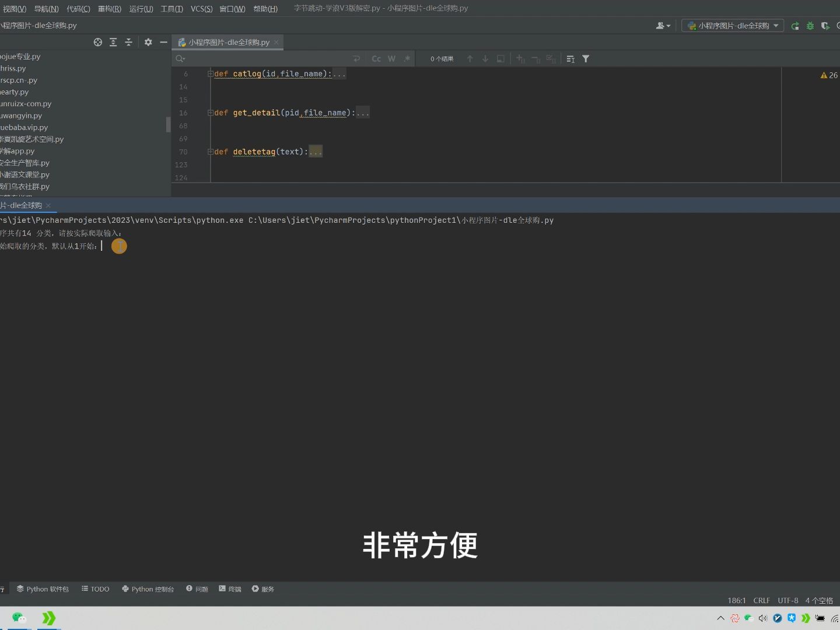The height and width of the screenshot is (630, 840).
Task: Open project panel settings gear
Action: (148, 42)
